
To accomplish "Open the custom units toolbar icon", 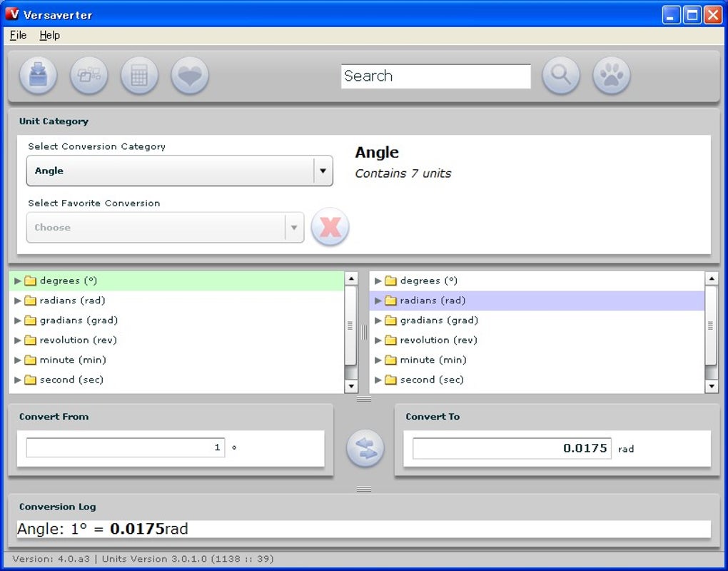I will point(89,75).
